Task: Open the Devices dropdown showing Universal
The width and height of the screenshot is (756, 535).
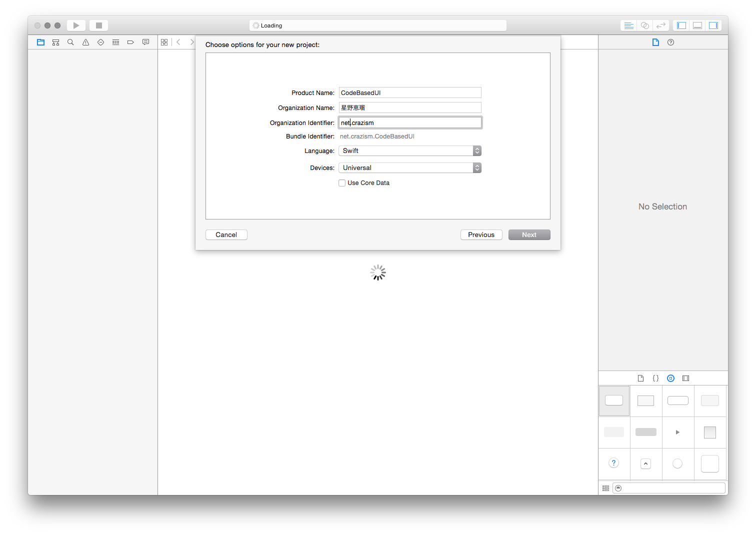Action: click(410, 167)
